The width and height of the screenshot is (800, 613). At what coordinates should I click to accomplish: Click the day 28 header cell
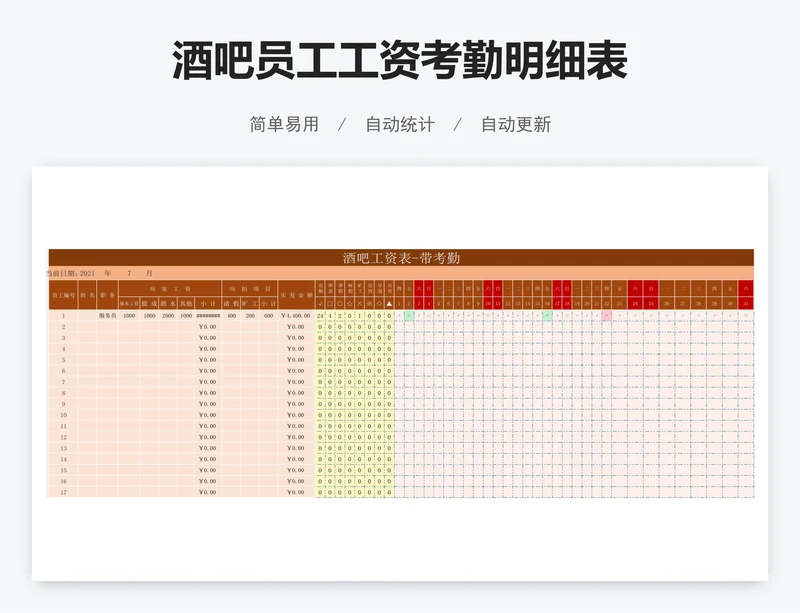(698, 304)
